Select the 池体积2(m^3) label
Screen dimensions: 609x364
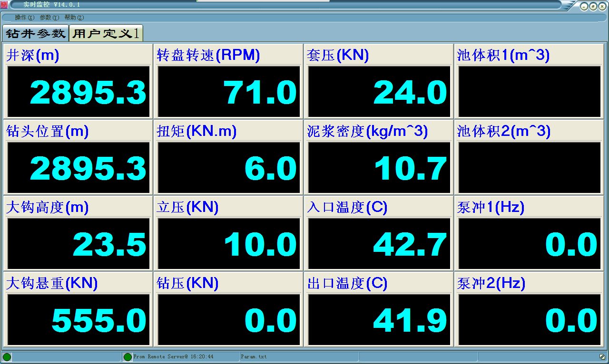coord(503,132)
